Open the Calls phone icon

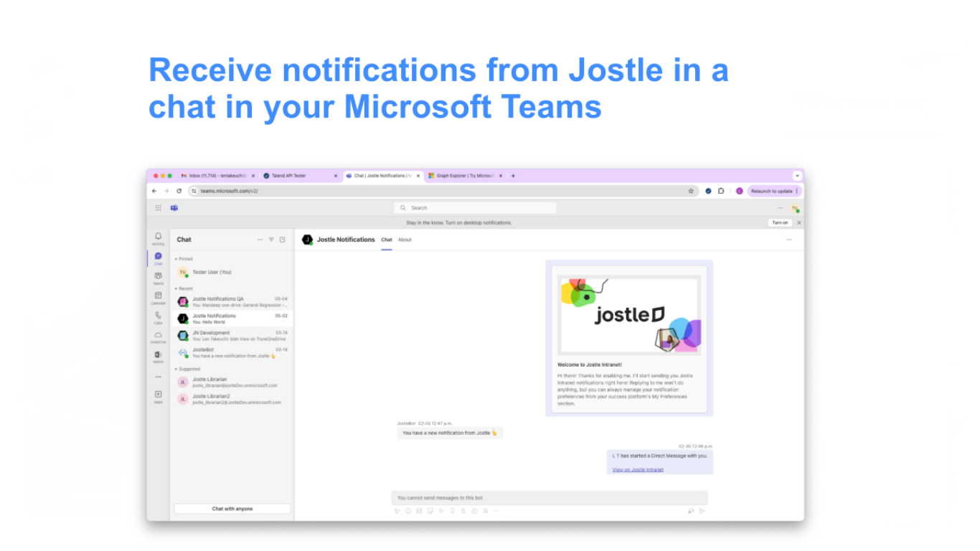tap(158, 317)
